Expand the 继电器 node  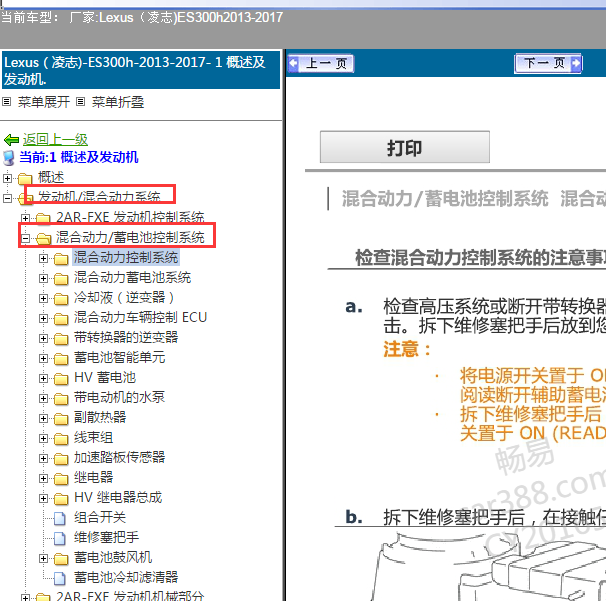pos(43,478)
